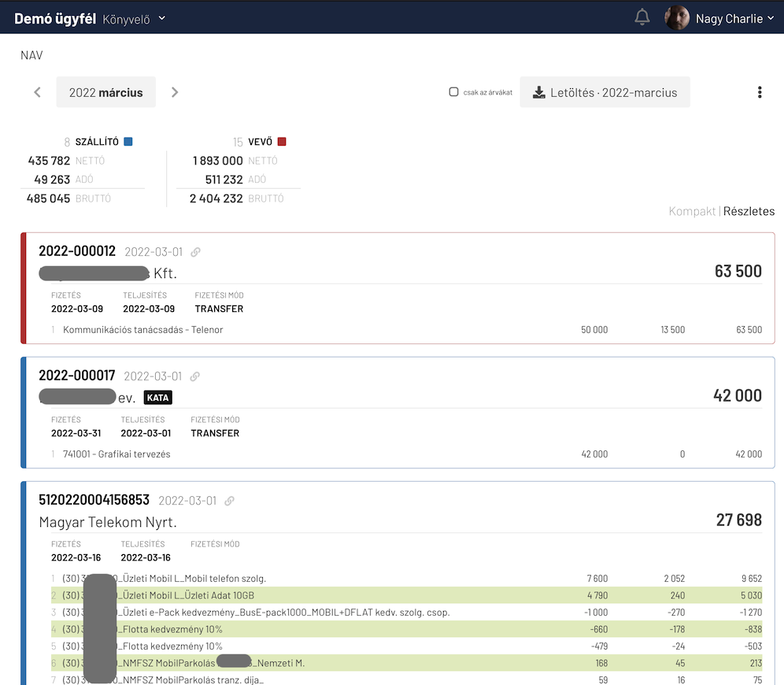The height and width of the screenshot is (685, 784).
Task: Click the Demó ügyfél client name
Action: [54, 18]
